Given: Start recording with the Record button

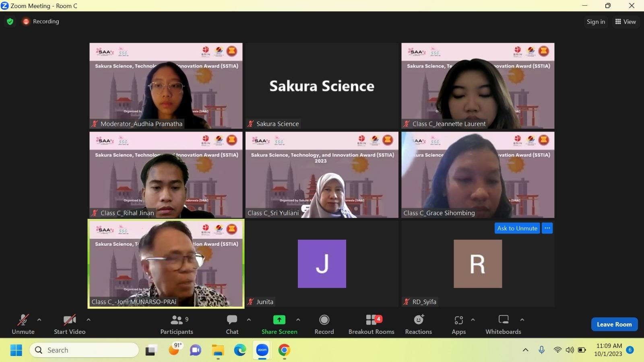Looking at the screenshot, I should (x=324, y=324).
